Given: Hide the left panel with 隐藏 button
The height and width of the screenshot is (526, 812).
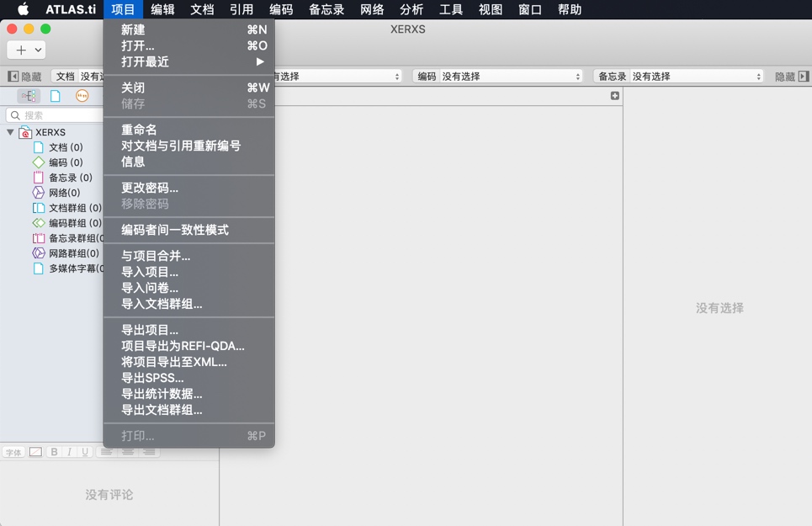Looking at the screenshot, I should (x=24, y=77).
